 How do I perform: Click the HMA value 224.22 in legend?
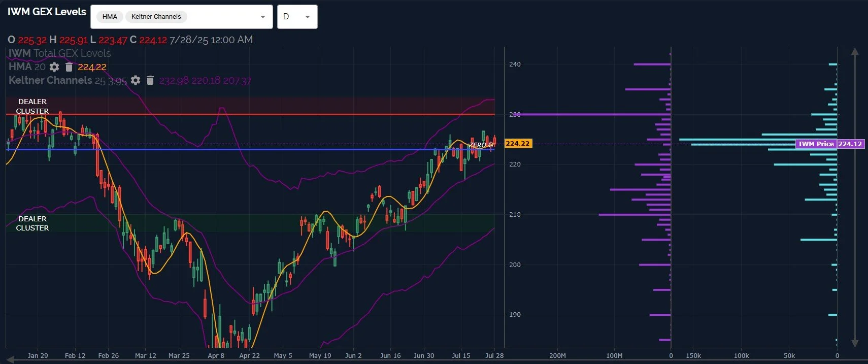coord(92,67)
